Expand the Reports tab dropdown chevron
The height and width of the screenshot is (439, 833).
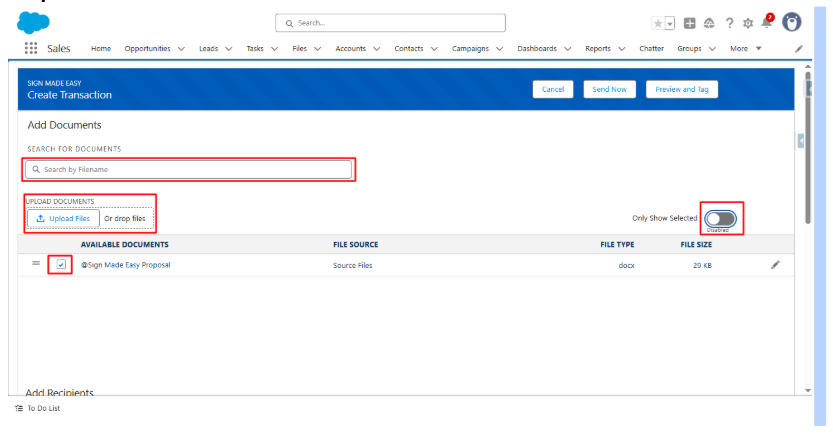pos(622,49)
